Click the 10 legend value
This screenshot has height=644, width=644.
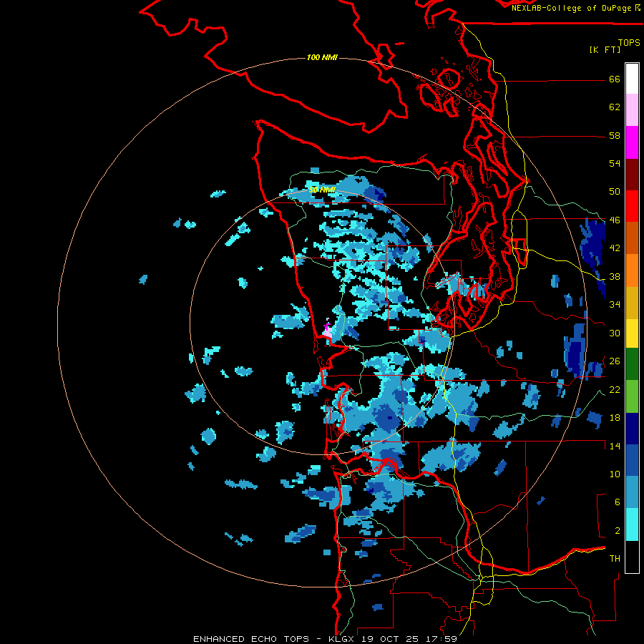pyautogui.click(x=615, y=474)
